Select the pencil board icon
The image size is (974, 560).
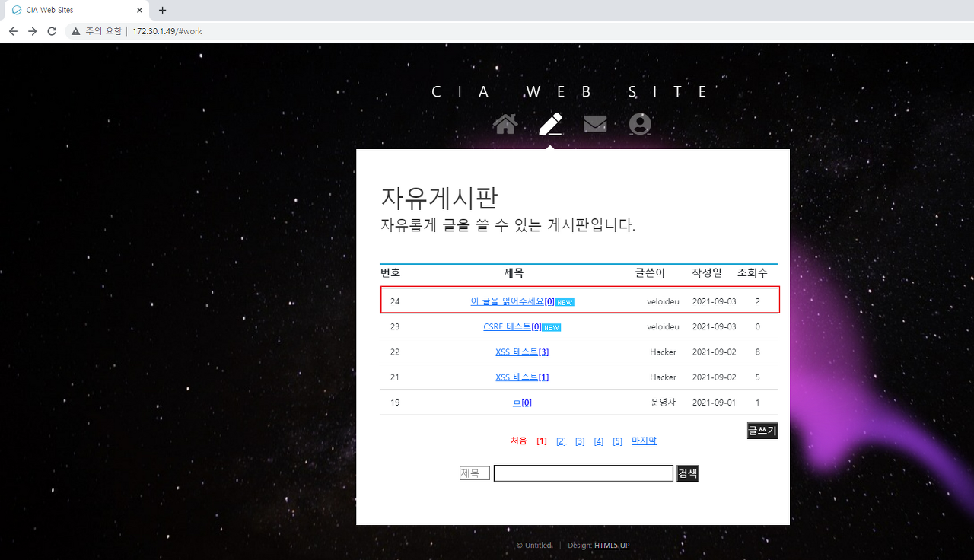pyautogui.click(x=550, y=124)
